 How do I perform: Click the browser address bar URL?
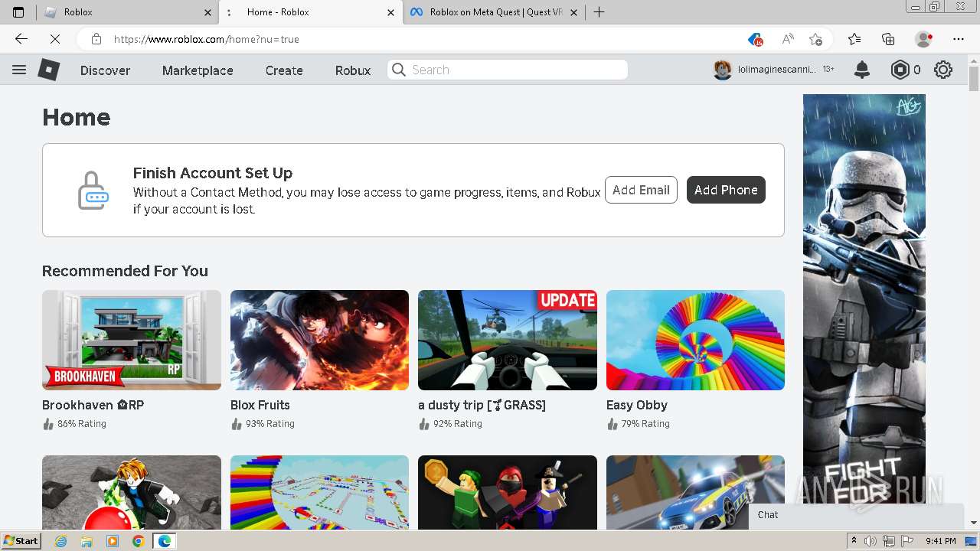point(207,39)
